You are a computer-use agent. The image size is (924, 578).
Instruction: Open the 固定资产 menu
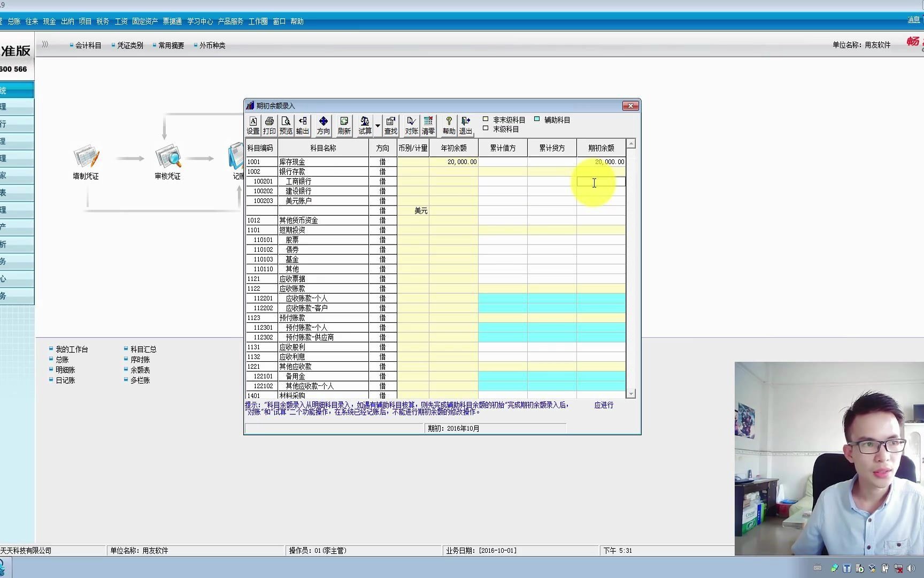pos(145,21)
